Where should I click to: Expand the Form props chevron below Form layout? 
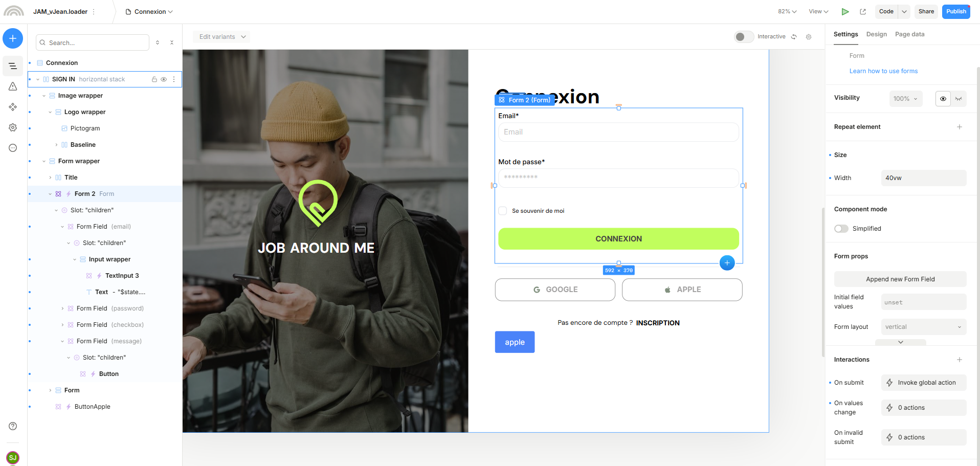[901, 342]
